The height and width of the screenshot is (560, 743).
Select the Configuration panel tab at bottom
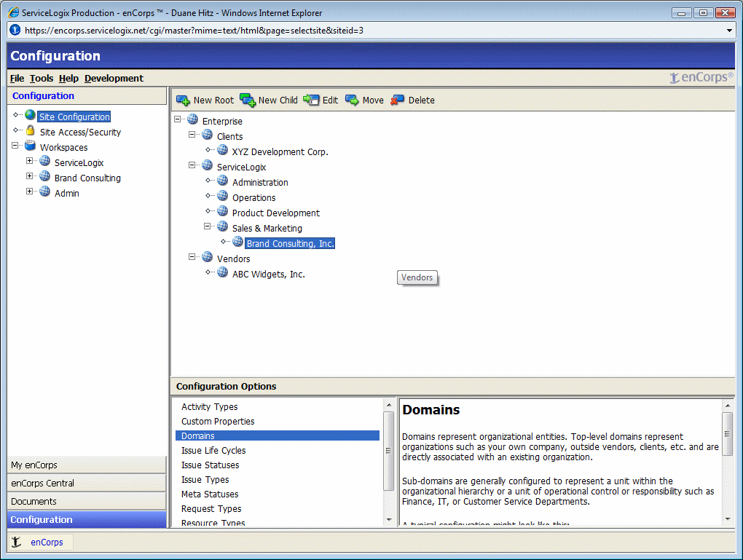coord(87,519)
